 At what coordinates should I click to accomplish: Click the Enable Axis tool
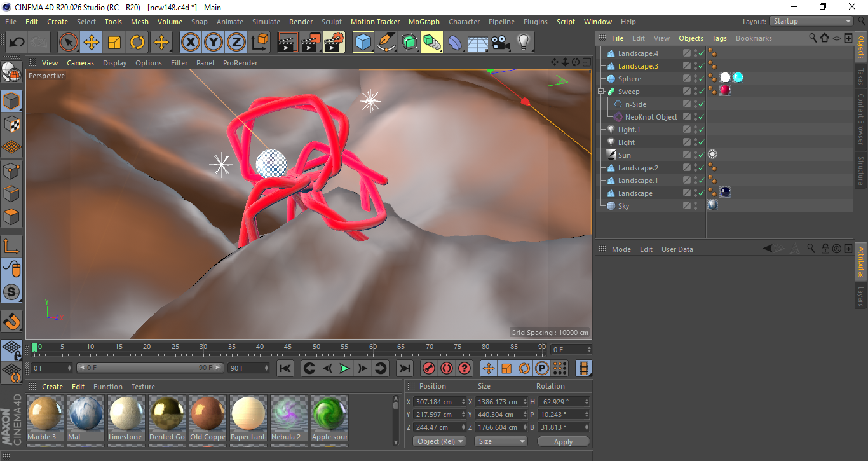12,246
